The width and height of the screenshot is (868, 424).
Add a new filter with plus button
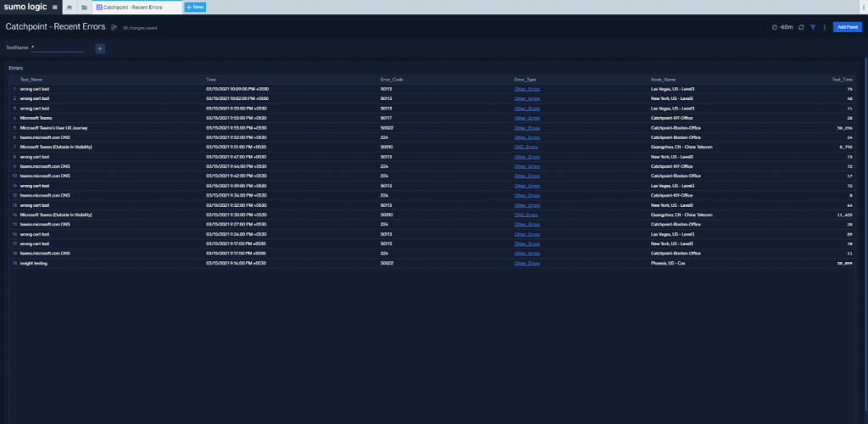pos(100,48)
